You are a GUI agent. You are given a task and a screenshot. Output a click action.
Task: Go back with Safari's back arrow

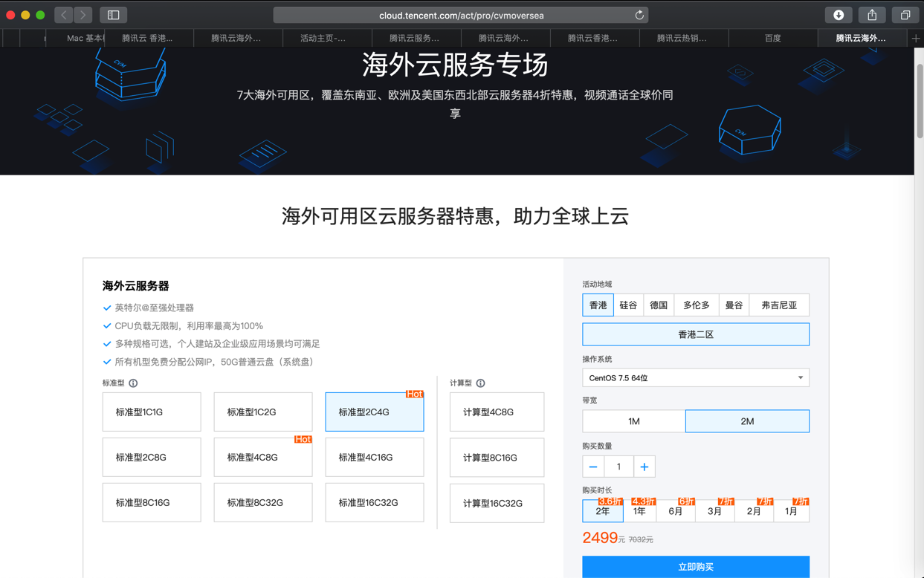pos(64,15)
